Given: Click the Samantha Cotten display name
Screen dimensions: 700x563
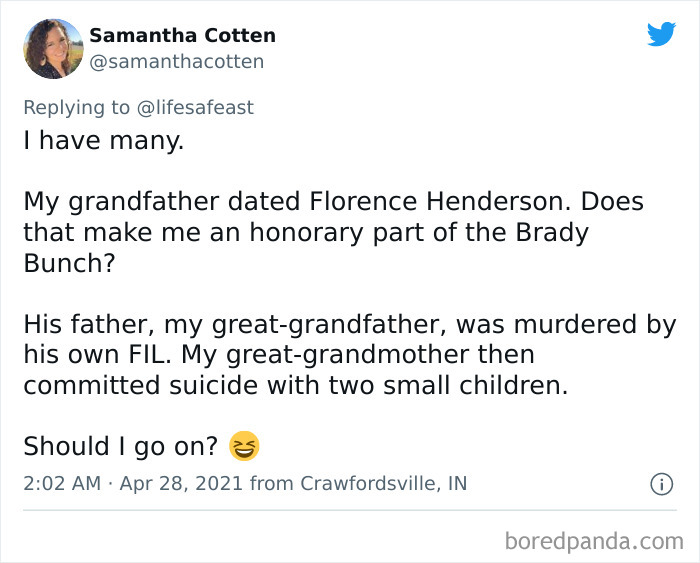Looking at the screenshot, I should coord(182,35).
